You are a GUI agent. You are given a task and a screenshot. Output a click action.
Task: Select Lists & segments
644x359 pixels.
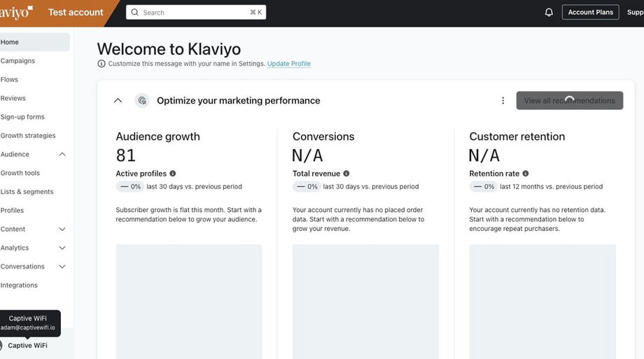[27, 192]
